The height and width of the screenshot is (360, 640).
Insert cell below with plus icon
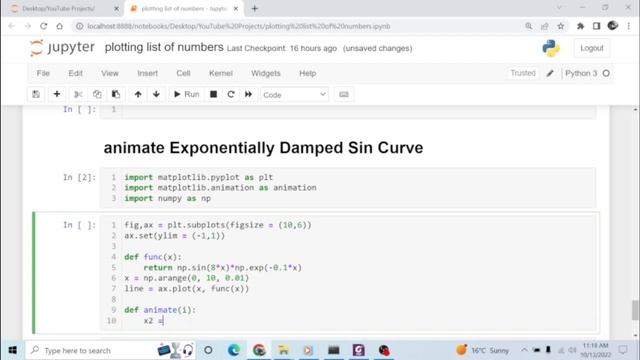(57, 94)
